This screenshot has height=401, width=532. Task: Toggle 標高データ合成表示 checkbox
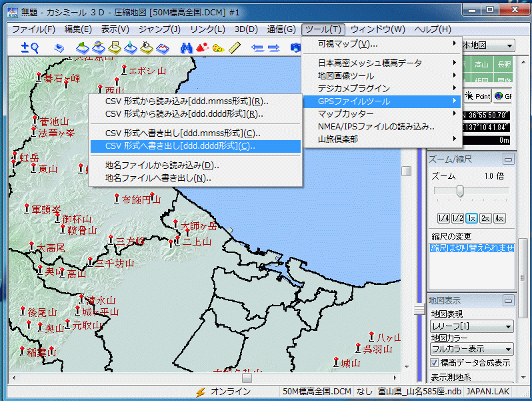tap(433, 363)
